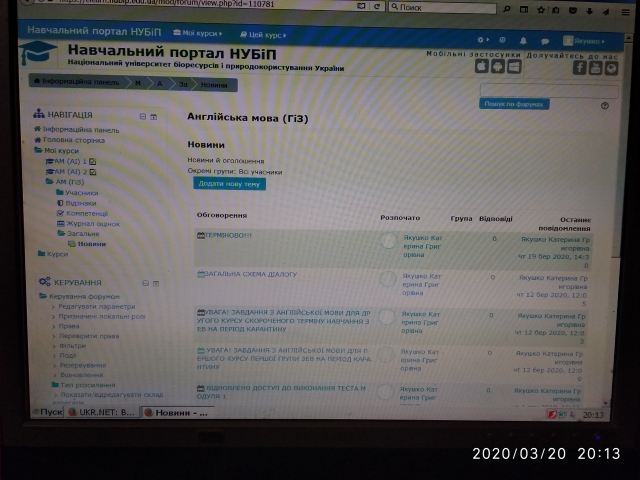Viewport: 640px width, 480px height.
Task: Click the breadcrumb item labeled М
Action: coord(138,83)
